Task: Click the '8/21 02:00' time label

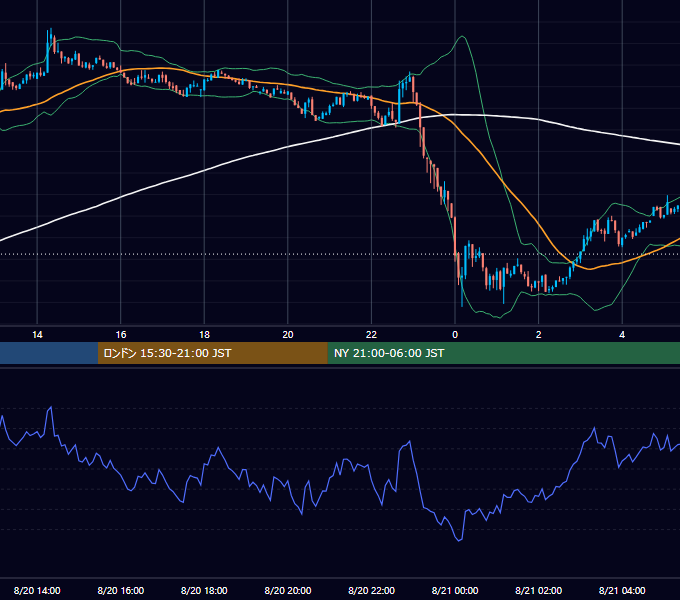Action: pos(539,590)
